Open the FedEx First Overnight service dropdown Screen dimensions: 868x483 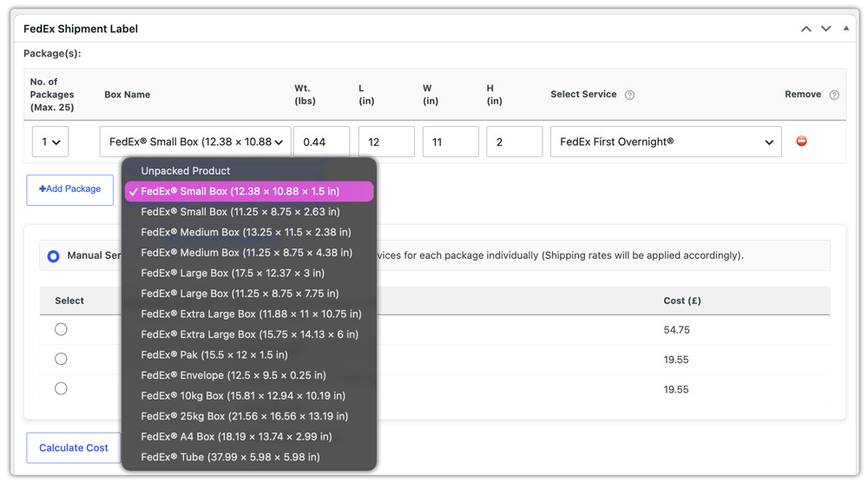666,142
